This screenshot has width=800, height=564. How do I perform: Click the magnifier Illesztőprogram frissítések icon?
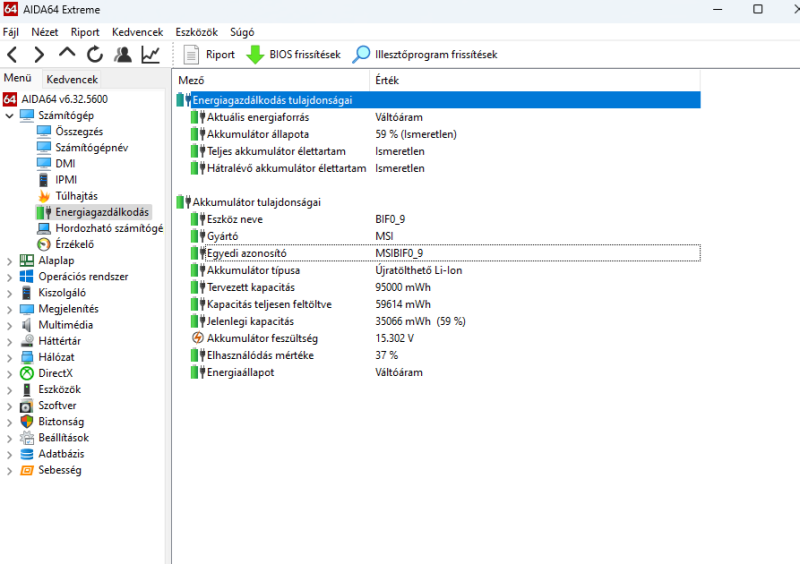coord(361,55)
